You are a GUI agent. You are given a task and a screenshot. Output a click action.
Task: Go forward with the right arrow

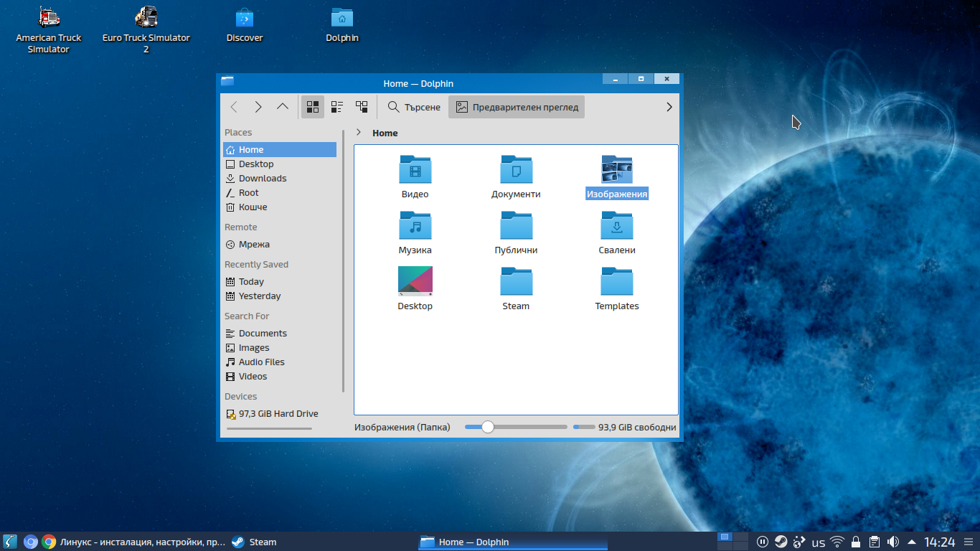click(258, 107)
